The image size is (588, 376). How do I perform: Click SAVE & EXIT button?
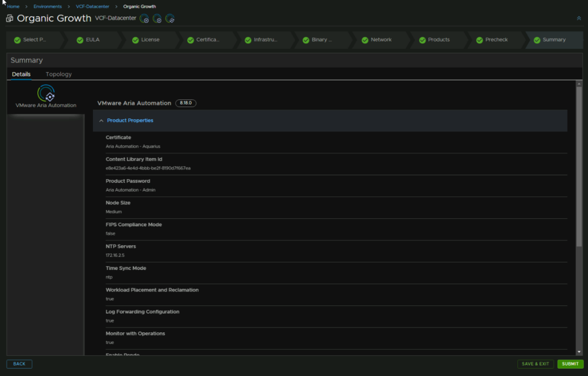point(535,364)
